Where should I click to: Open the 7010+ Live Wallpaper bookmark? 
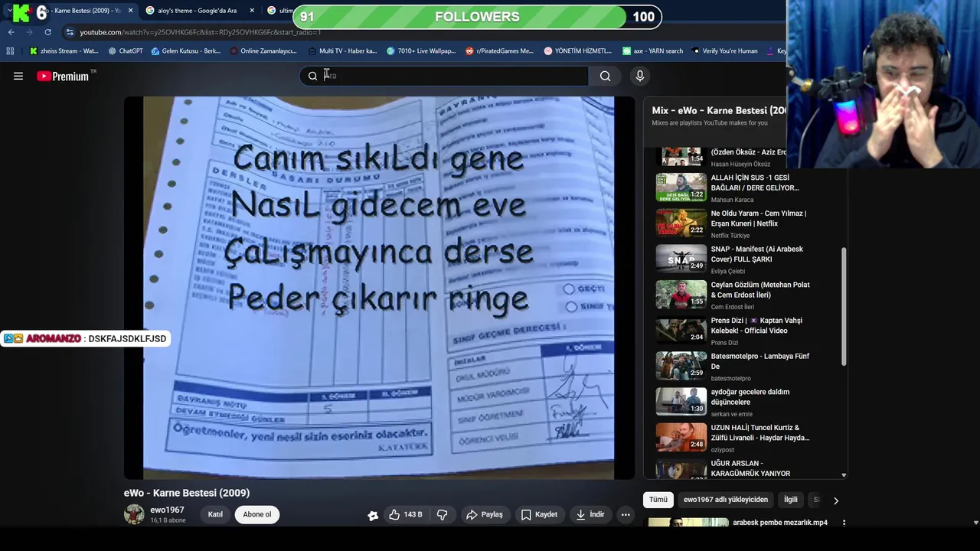pyautogui.click(x=420, y=51)
